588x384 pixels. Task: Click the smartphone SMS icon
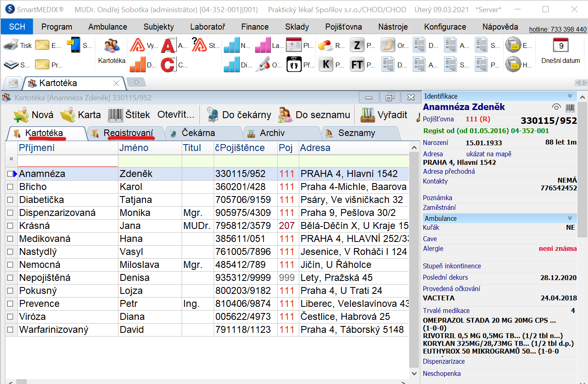point(74,45)
